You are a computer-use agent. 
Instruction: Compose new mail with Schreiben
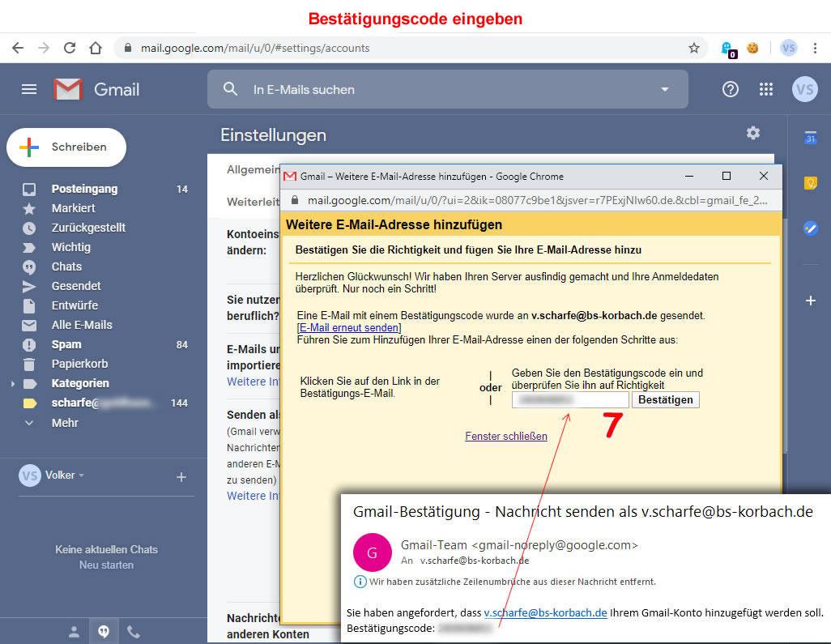coord(66,147)
